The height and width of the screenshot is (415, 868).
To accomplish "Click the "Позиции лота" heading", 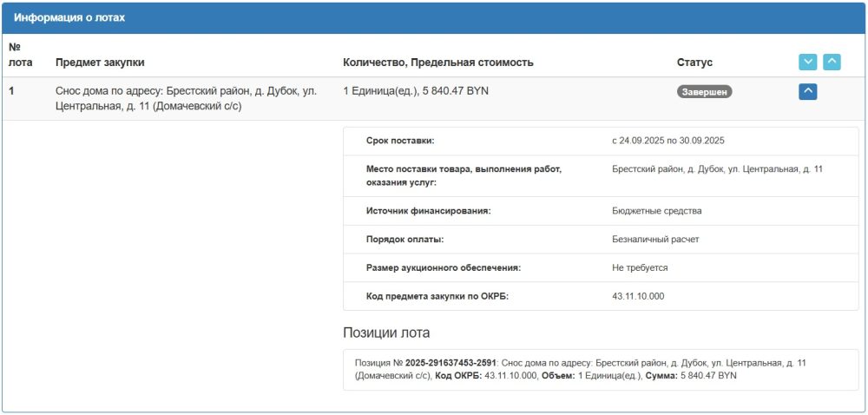I will tap(386, 333).
